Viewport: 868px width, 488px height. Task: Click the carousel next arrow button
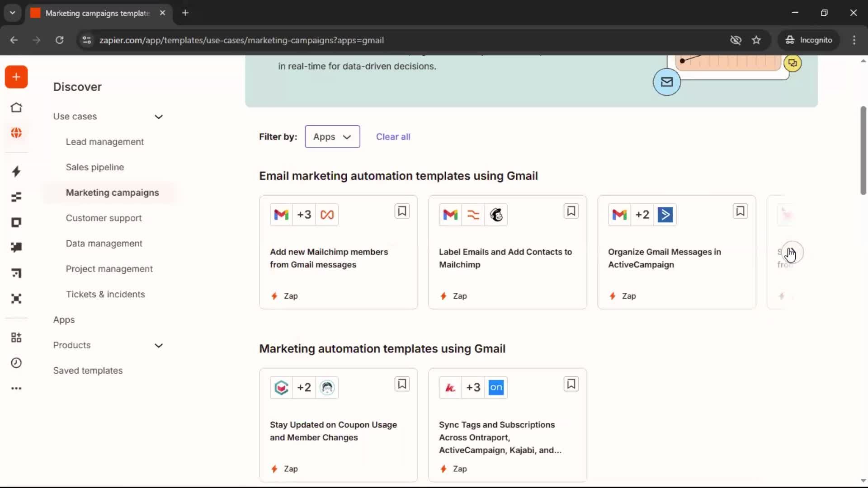tap(792, 252)
